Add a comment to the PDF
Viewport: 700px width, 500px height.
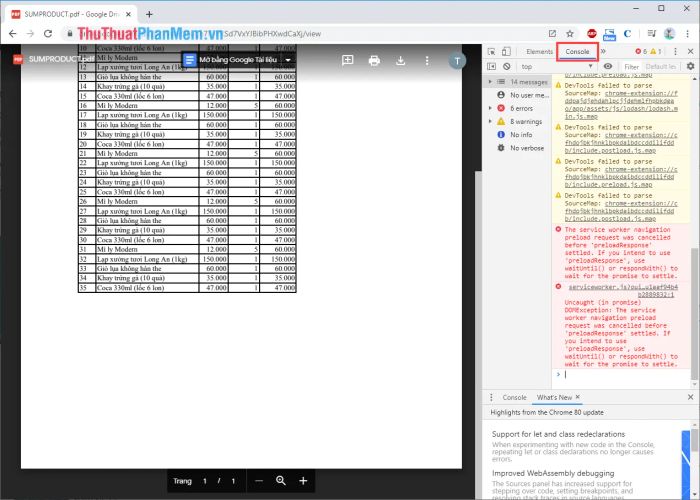(x=347, y=60)
